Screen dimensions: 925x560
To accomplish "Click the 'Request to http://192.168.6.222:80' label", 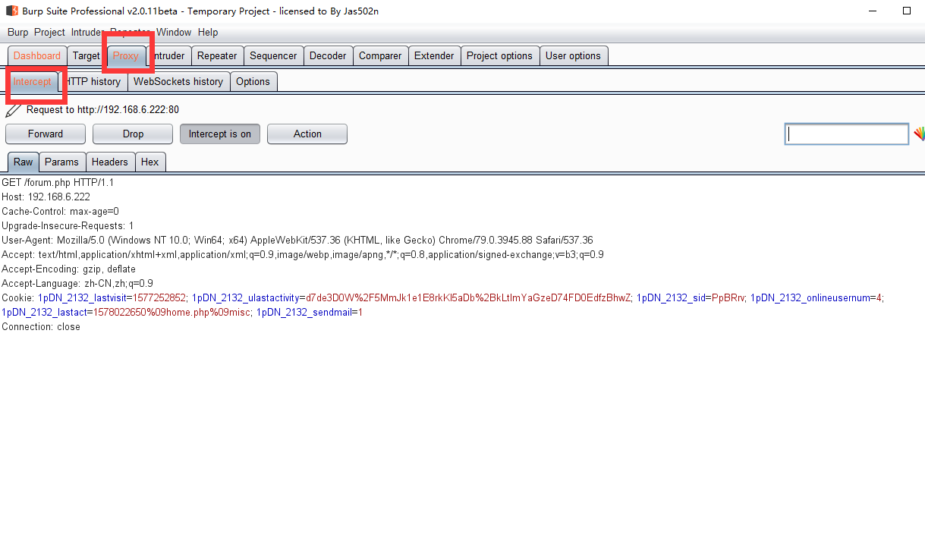I will [x=102, y=110].
